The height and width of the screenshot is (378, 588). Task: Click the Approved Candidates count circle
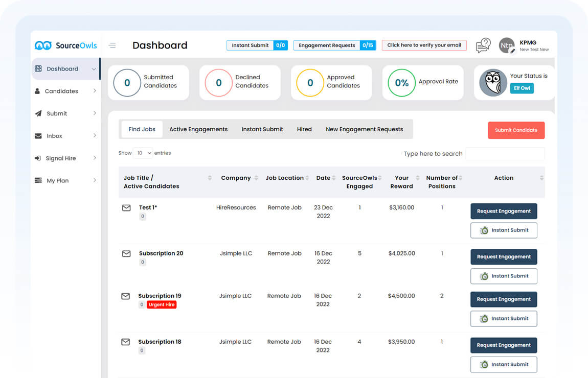tap(310, 83)
